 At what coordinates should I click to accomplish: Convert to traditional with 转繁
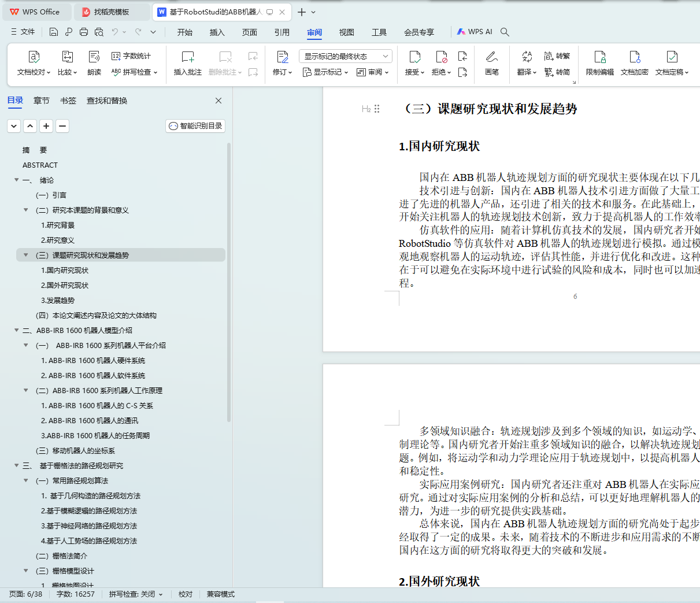point(557,56)
